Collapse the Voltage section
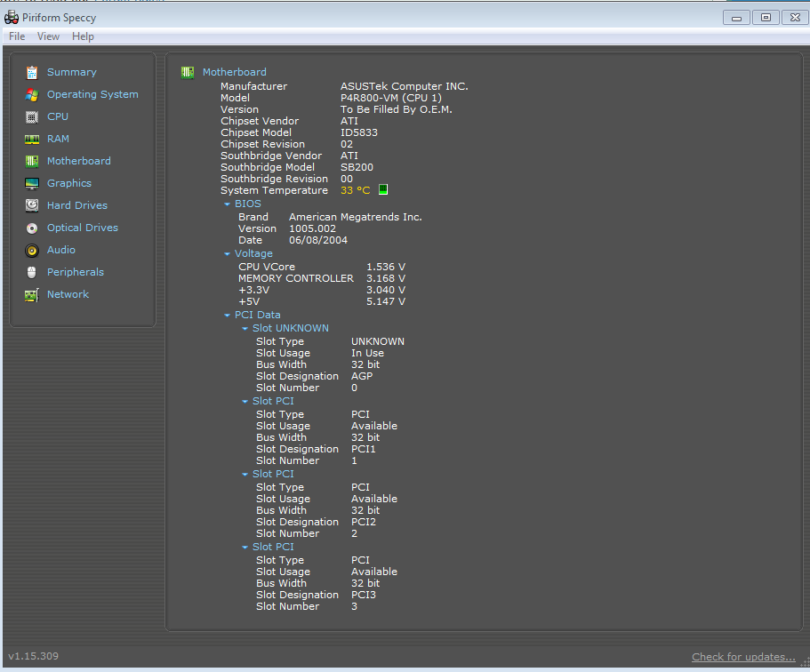Image resolution: width=810 pixels, height=672 pixels. click(227, 253)
